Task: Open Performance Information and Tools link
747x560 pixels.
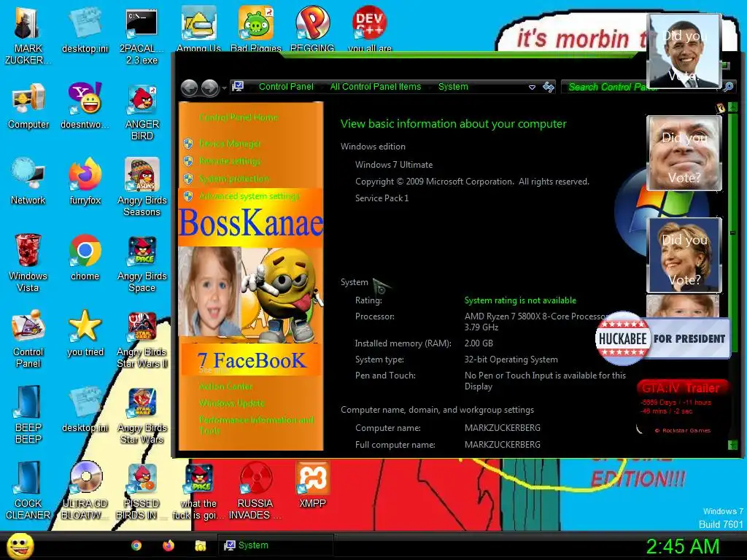Action: pos(256,425)
